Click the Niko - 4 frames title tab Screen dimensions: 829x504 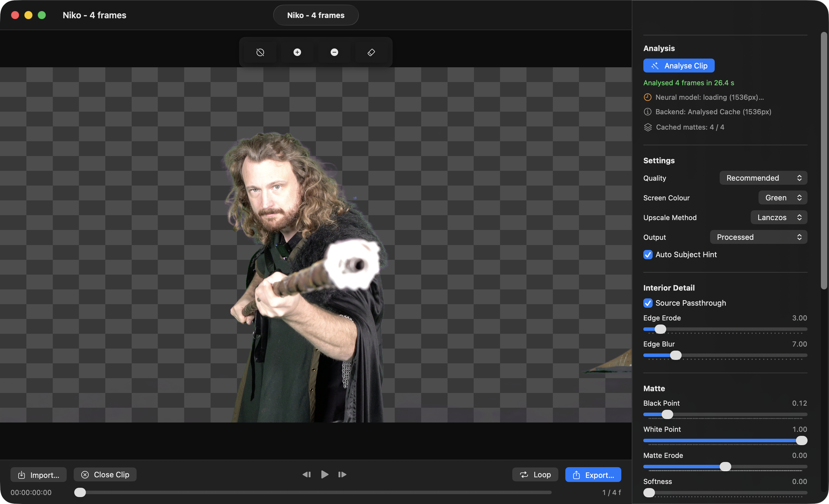point(316,15)
